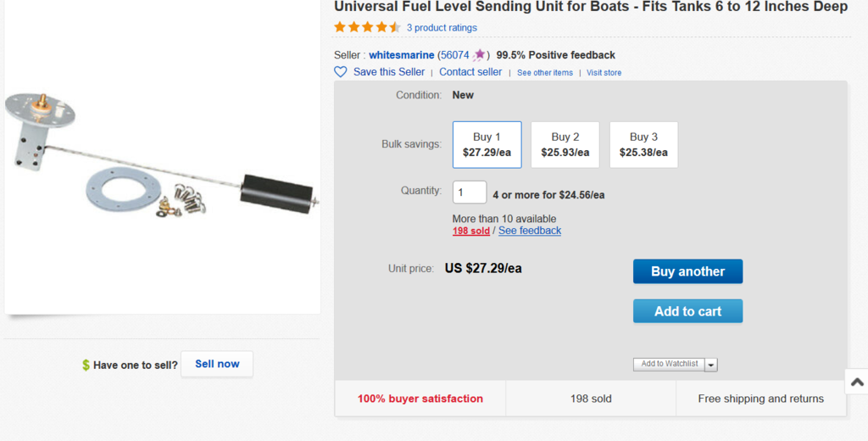The width and height of the screenshot is (868, 441).
Task: Click Add to Watchlist button
Action: tap(669, 364)
